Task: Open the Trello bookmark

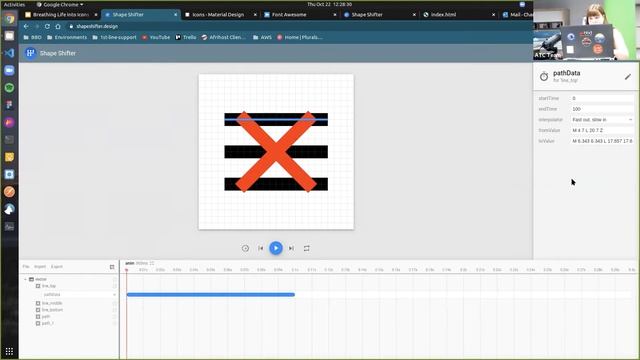Action: point(186,37)
